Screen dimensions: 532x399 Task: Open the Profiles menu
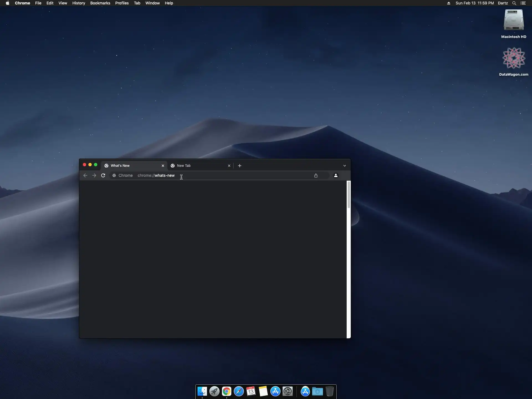pos(122,3)
